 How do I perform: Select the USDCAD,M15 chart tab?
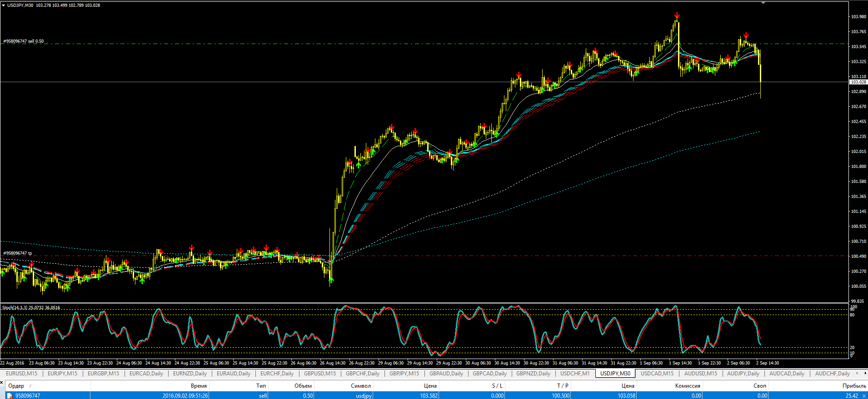657,374
